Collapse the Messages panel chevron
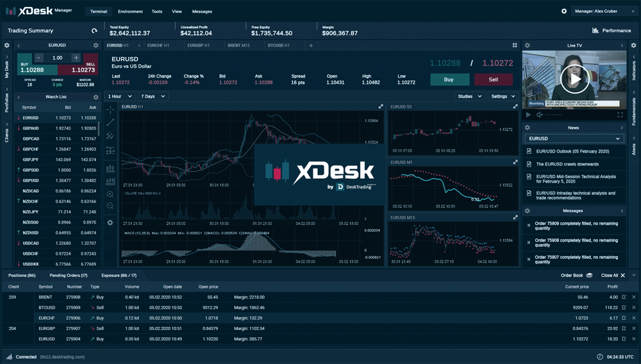The image size is (641, 364). 622,211
